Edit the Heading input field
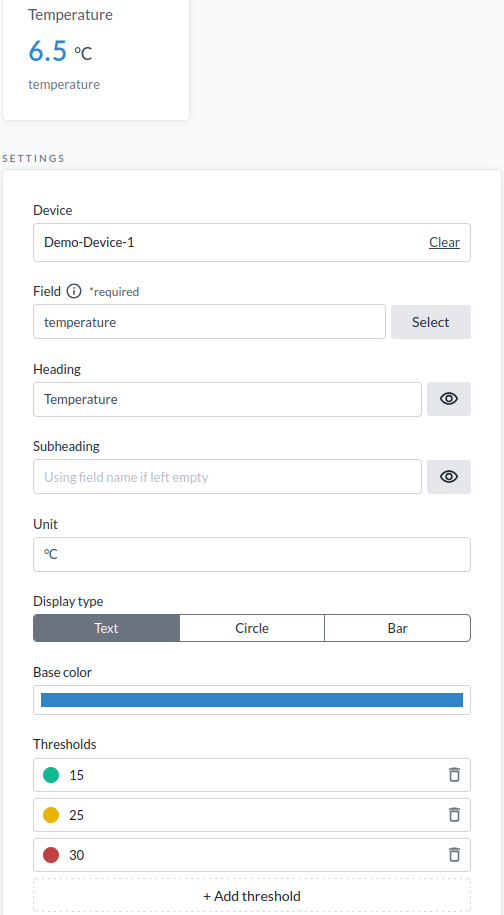This screenshot has height=915, width=504. (228, 399)
